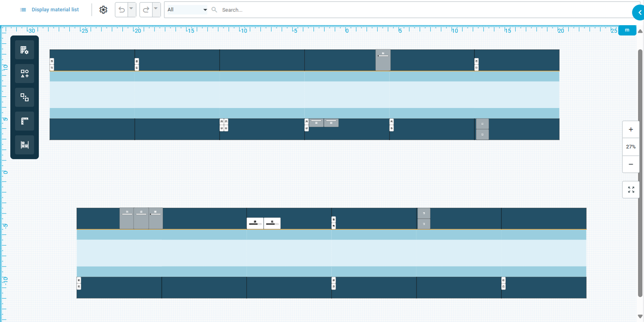Image resolution: width=644 pixels, height=322 pixels.
Task: Select the add shapes tool
Action: click(x=24, y=73)
